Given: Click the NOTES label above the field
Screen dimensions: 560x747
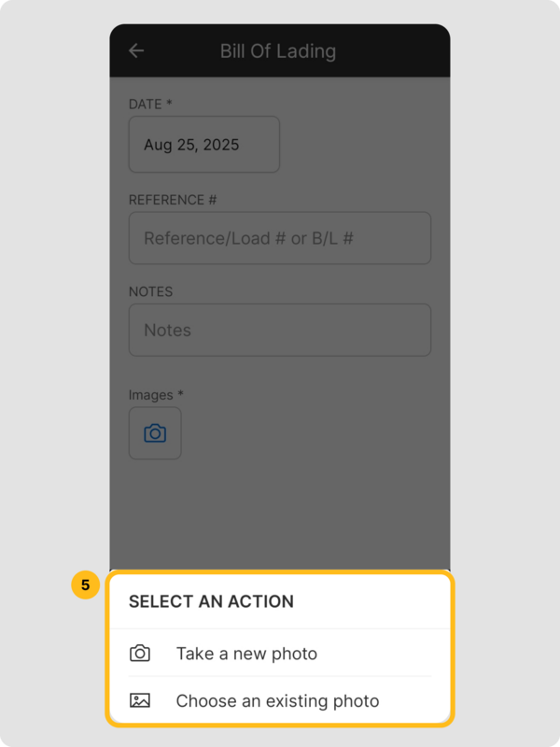Looking at the screenshot, I should pos(150,291).
